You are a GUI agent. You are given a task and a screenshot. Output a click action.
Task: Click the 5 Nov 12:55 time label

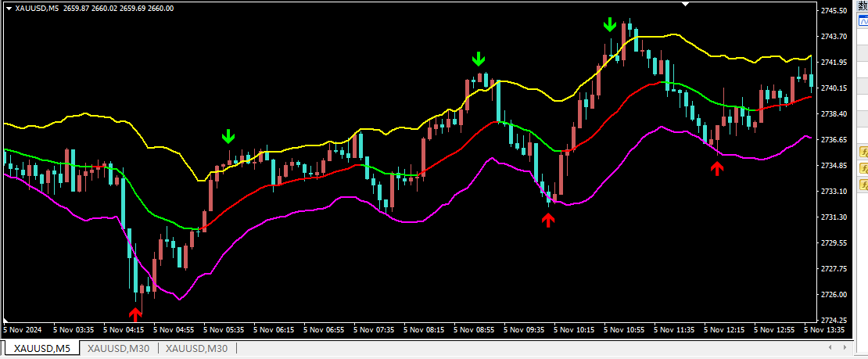tap(774, 329)
